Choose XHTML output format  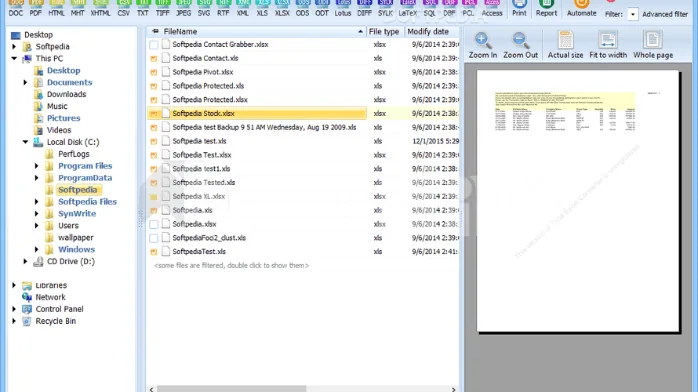click(x=100, y=8)
